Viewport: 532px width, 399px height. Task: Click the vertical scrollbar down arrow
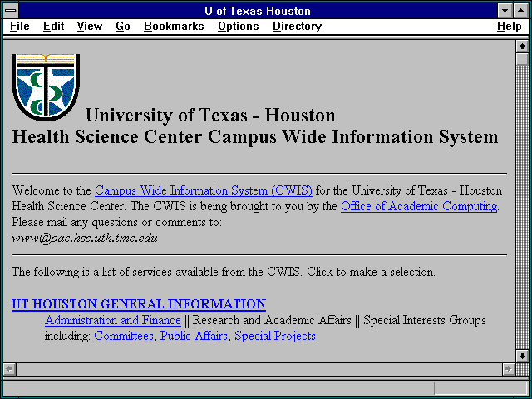click(x=522, y=356)
